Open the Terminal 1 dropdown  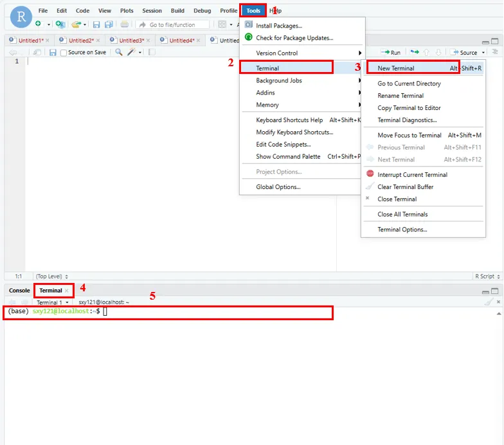pyautogui.click(x=52, y=302)
